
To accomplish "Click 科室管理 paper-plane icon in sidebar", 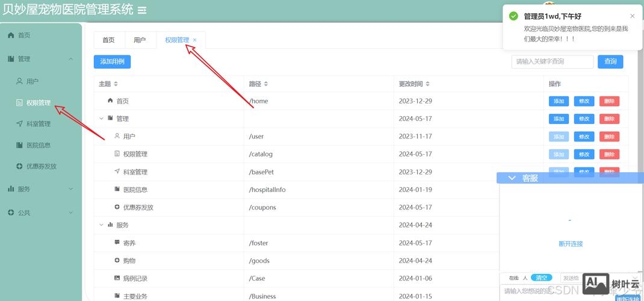I will (19, 123).
